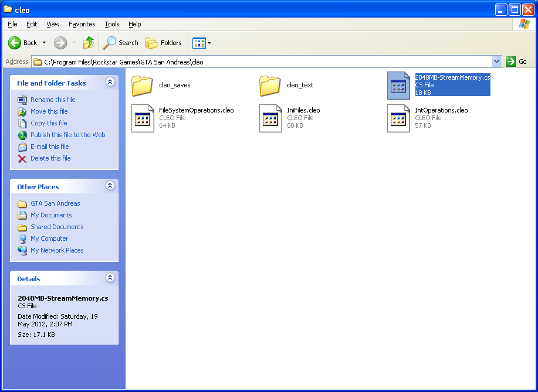The height and width of the screenshot is (392, 538).
Task: Select the IntOperations.cleo file icon
Action: click(x=399, y=118)
